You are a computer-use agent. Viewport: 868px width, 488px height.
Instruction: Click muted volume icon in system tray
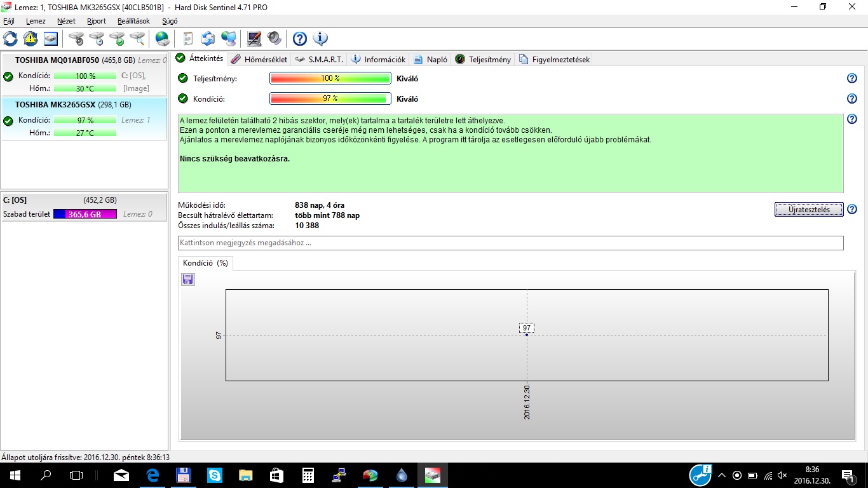tap(782, 475)
